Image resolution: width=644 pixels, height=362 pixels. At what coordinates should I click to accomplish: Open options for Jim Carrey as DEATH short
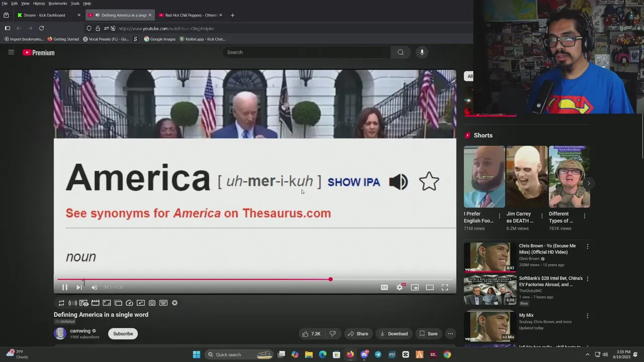[x=542, y=216]
